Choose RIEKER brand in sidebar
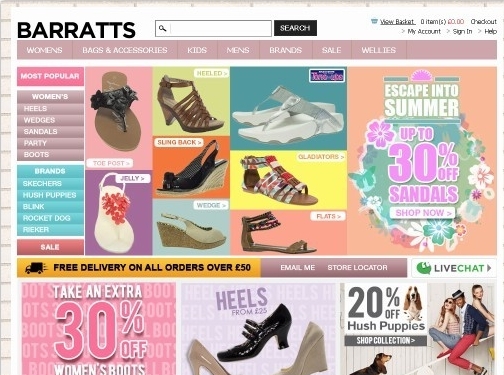The image size is (504, 375). tap(50, 230)
